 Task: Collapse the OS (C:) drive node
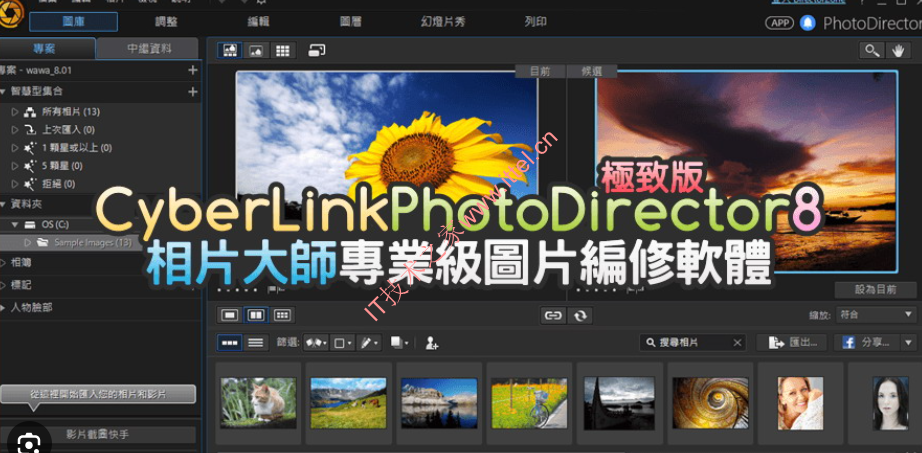pyautogui.click(x=15, y=225)
